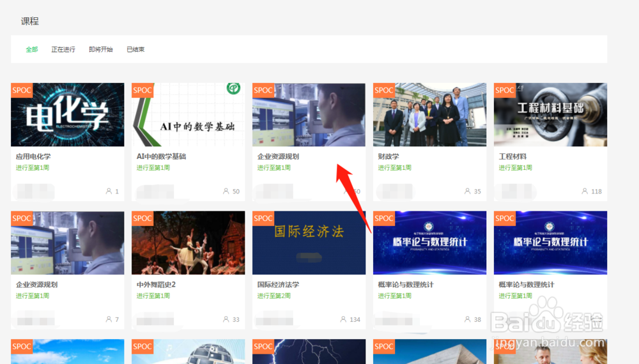Open the 财政学 group photo thumbnail
The height and width of the screenshot is (364, 639).
pyautogui.click(x=429, y=115)
